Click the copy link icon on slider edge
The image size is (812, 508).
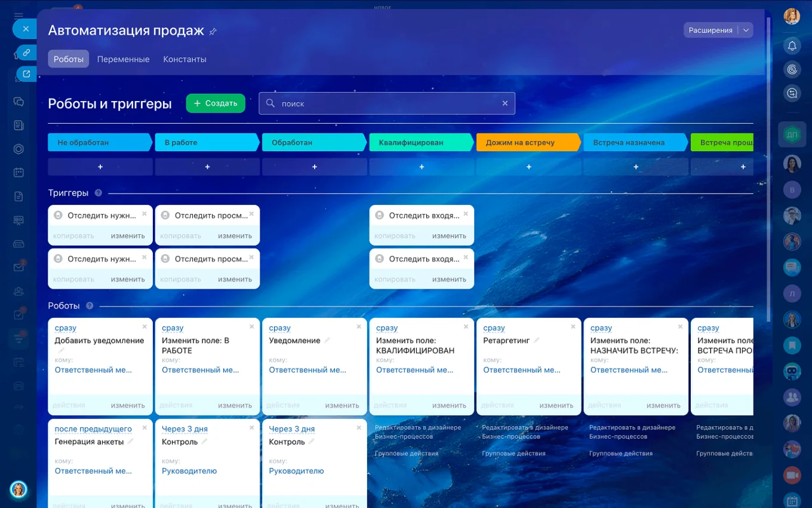click(x=26, y=53)
